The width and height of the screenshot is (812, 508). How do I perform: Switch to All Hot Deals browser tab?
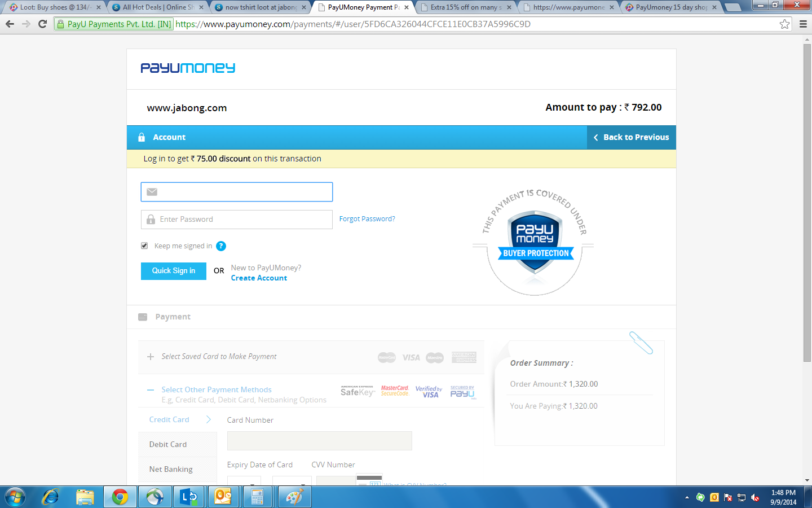click(x=156, y=7)
